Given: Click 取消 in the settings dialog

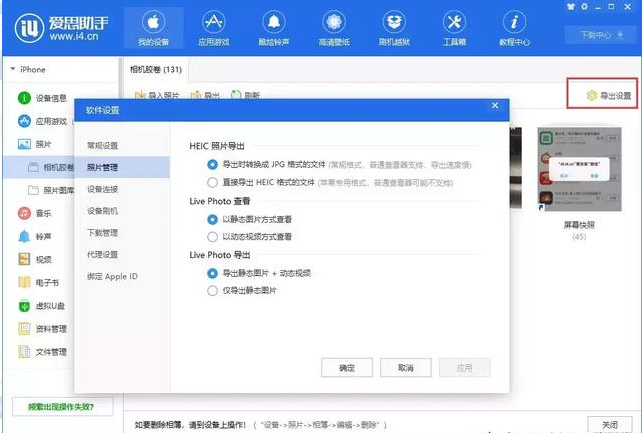Looking at the screenshot, I should [405, 368].
